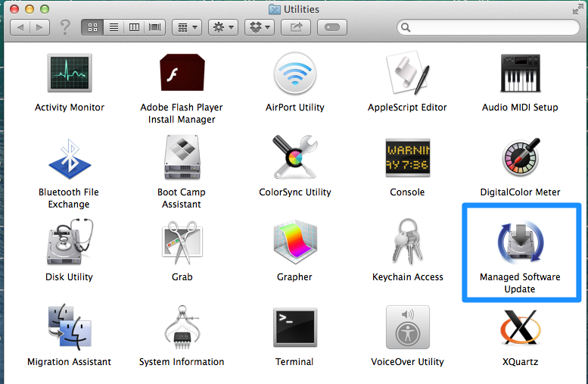Image resolution: width=588 pixels, height=384 pixels.
Task: Open the Audio MIDI Setup piano icon
Action: click(x=520, y=73)
